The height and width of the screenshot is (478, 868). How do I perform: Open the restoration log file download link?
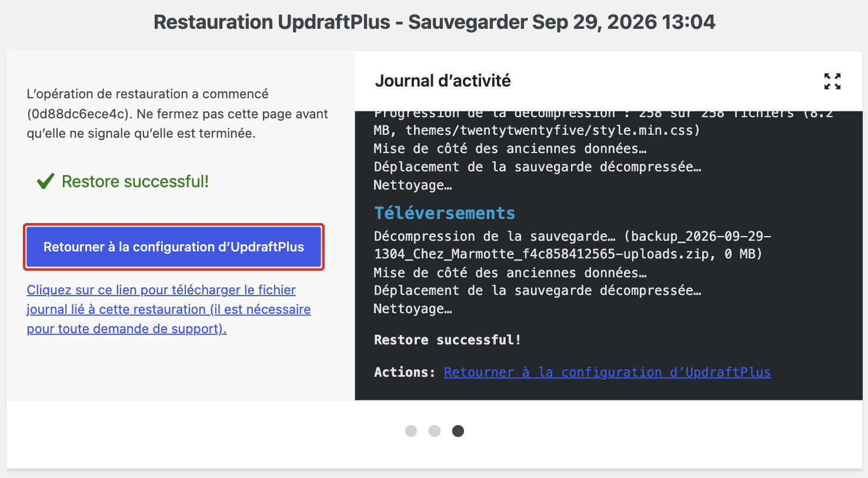(x=169, y=310)
